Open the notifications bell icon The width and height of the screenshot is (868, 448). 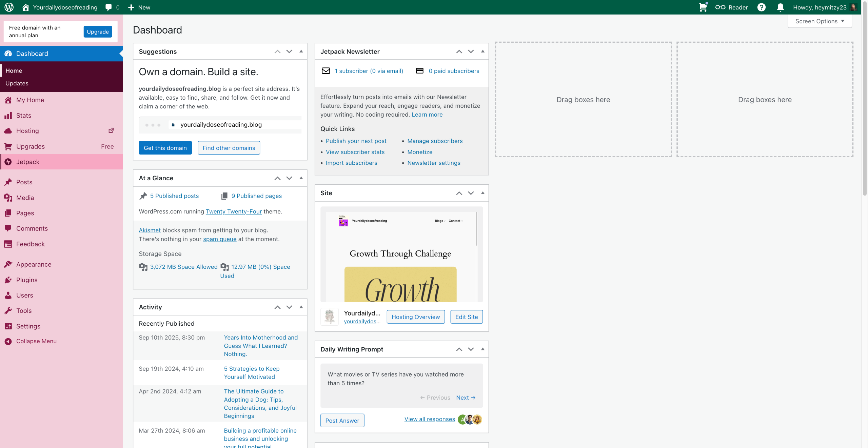pyautogui.click(x=780, y=7)
